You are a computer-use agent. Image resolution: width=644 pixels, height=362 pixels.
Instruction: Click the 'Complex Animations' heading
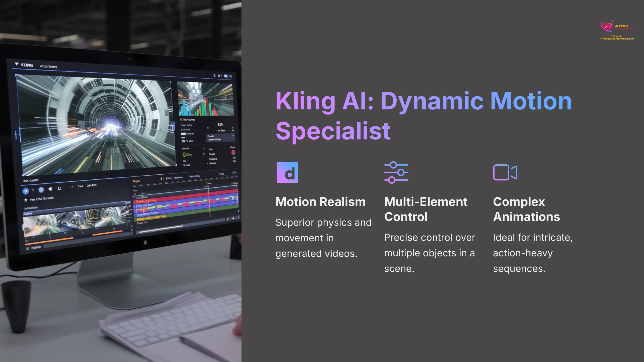526,209
